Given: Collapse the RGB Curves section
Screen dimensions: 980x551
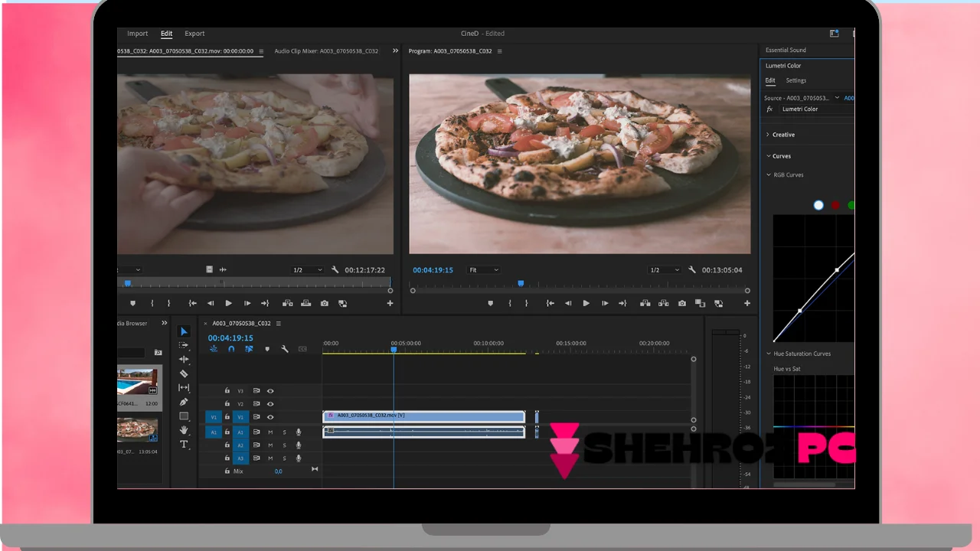Looking at the screenshot, I should [769, 175].
